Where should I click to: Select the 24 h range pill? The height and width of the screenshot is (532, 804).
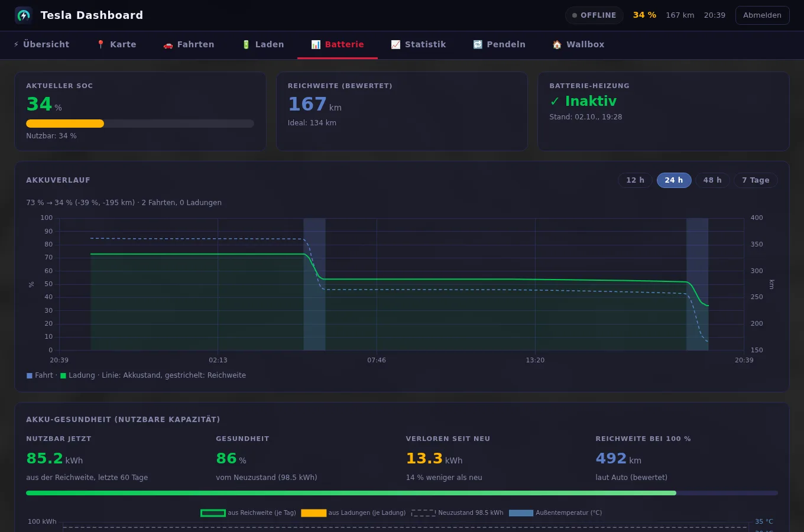point(674,180)
